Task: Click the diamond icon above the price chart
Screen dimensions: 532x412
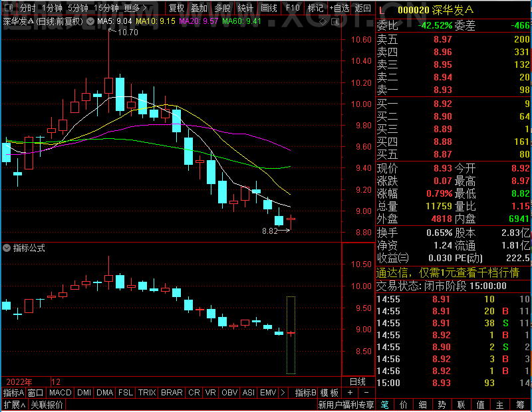Action: [323, 22]
